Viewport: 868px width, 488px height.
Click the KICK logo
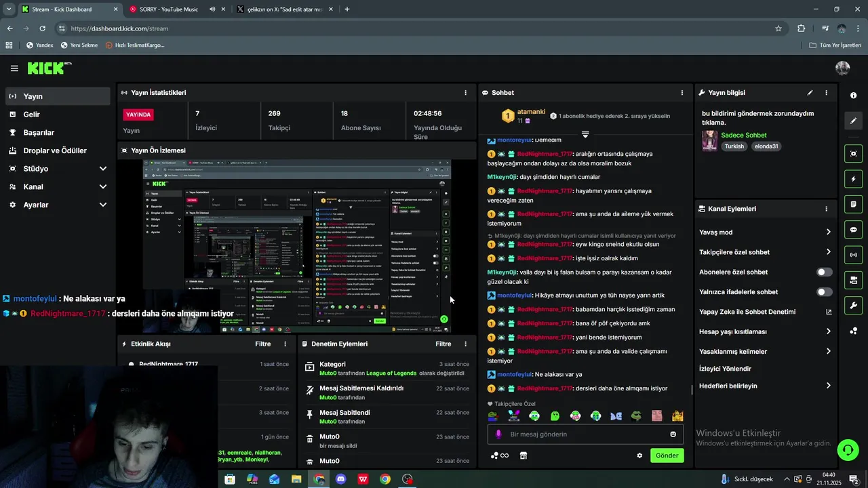coord(49,68)
